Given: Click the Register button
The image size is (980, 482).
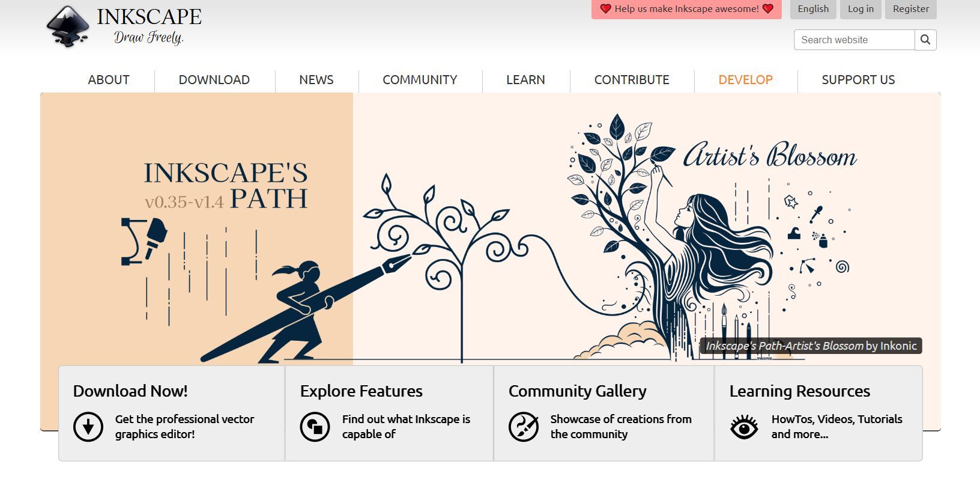Looking at the screenshot, I should [910, 9].
